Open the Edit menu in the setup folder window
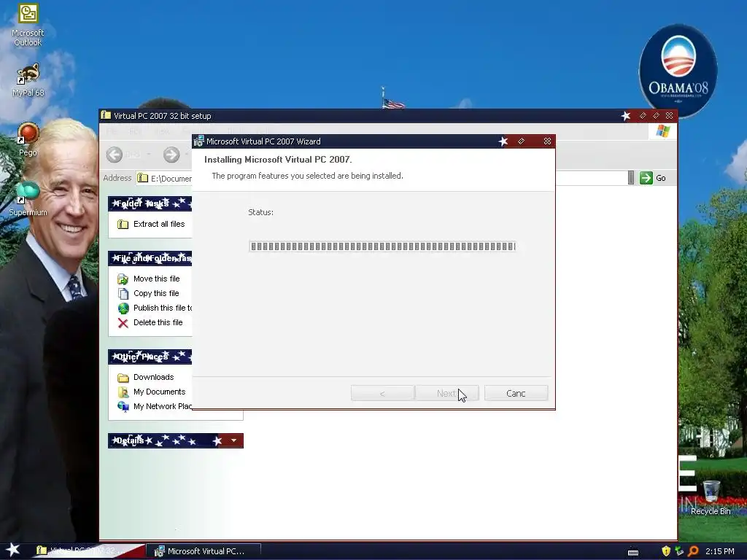Screen dimensions: 747x560 pos(135,131)
